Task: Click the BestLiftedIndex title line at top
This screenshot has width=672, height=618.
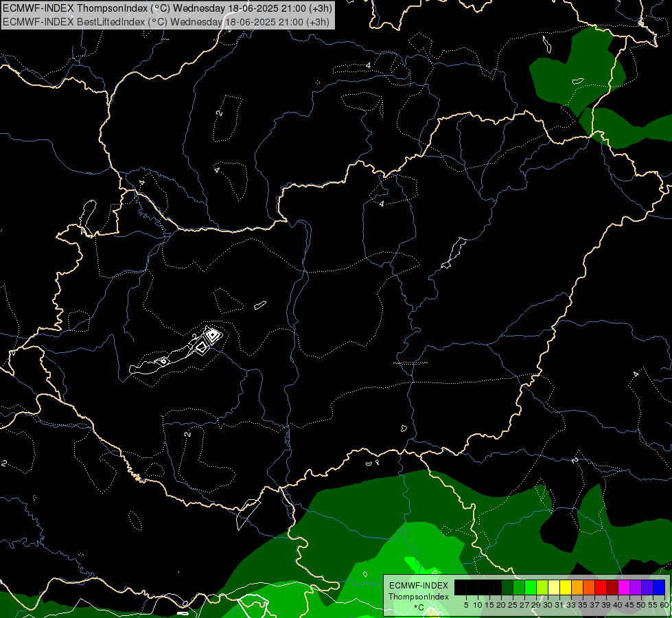Action: click(166, 22)
